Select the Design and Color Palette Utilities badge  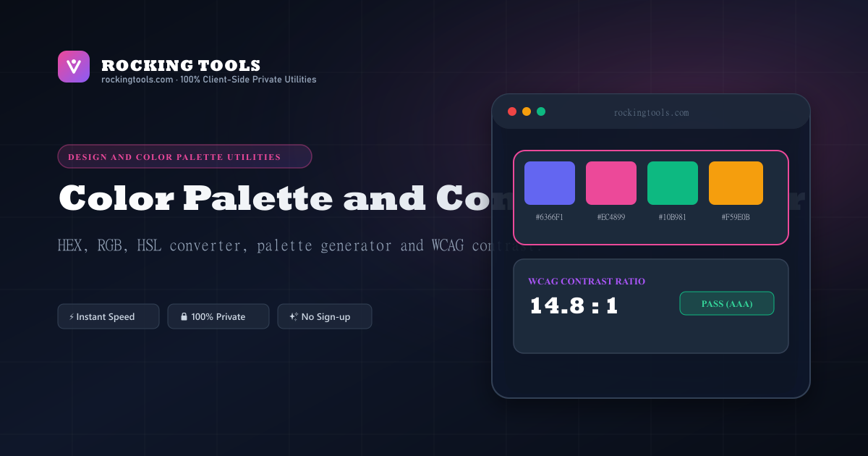tap(184, 156)
